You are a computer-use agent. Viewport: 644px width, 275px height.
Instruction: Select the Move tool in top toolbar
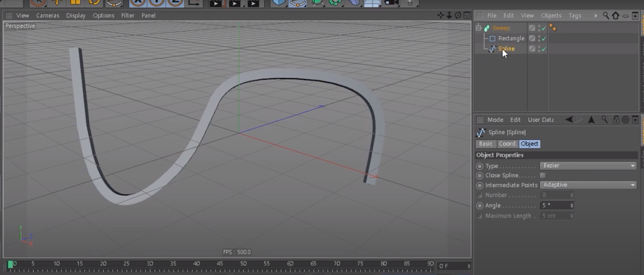coord(56,3)
